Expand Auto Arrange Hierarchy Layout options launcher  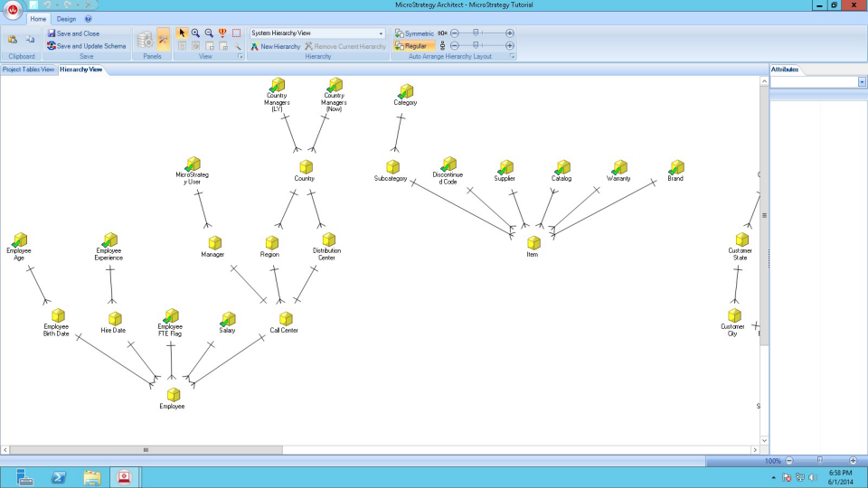[513, 56]
